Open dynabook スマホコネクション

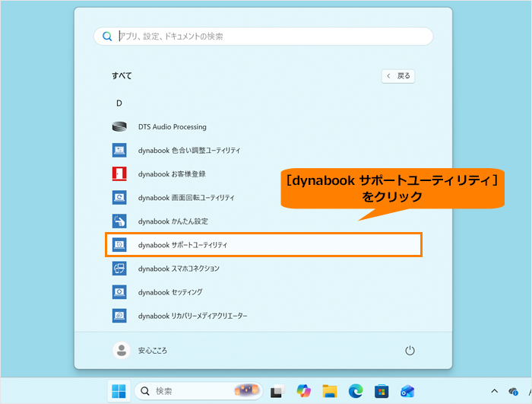179,269
